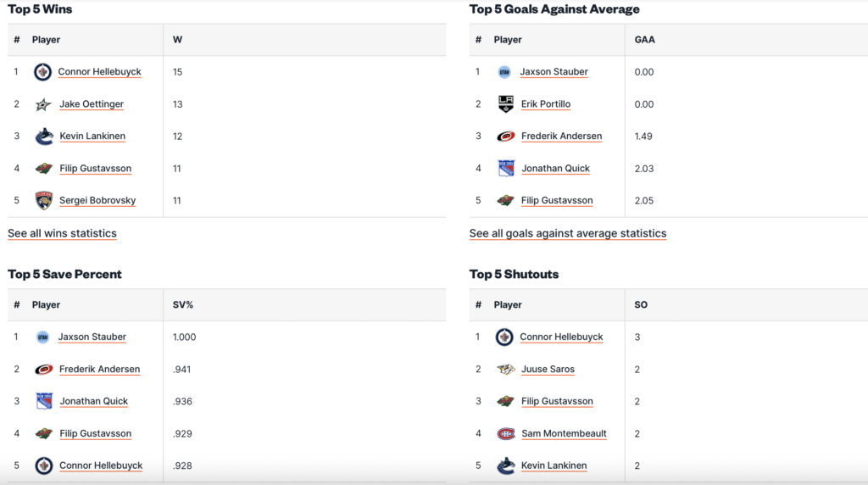
Task: Click the New York Rangers logo in Save Percent
Action: (44, 402)
